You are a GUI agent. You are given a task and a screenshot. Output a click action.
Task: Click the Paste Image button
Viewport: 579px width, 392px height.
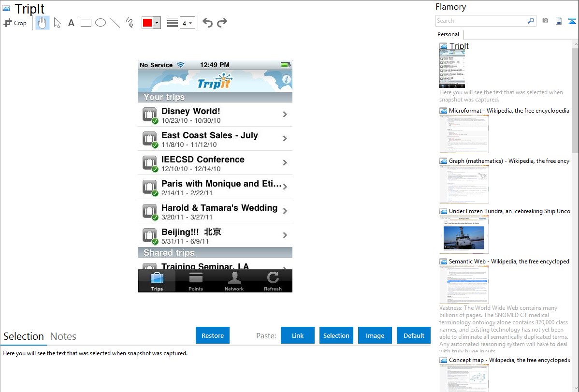pyautogui.click(x=375, y=335)
